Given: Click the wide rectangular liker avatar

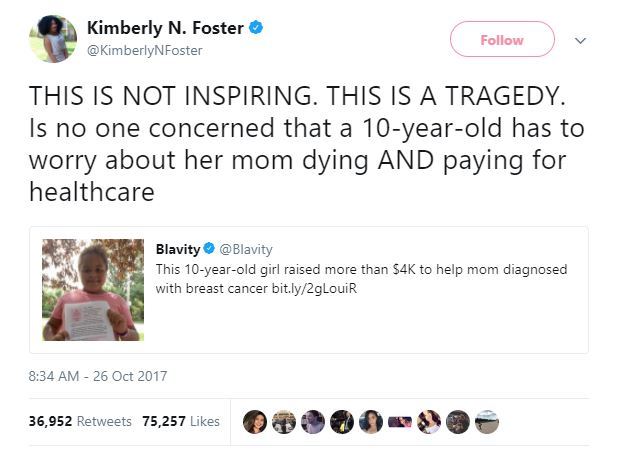Looking at the screenshot, I should (x=400, y=421).
